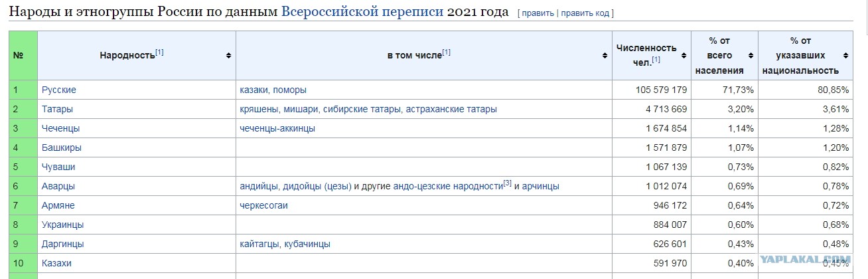Sort by '% от указавших национальность' arrows

(846, 56)
